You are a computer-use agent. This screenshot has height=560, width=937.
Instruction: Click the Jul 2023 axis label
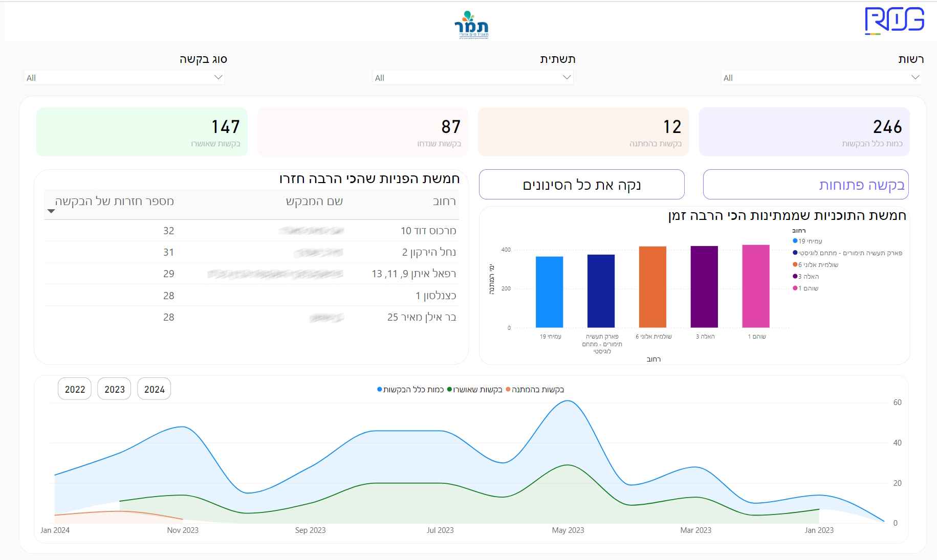pyautogui.click(x=440, y=530)
